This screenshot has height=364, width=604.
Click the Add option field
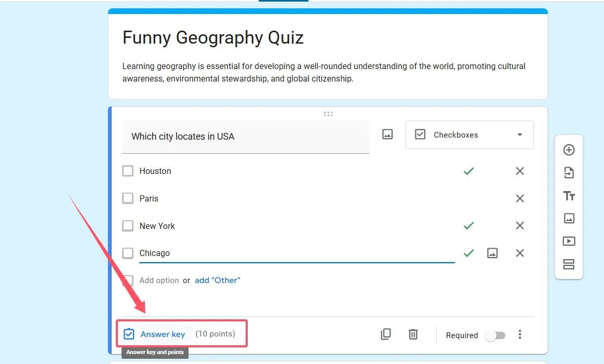coord(159,280)
